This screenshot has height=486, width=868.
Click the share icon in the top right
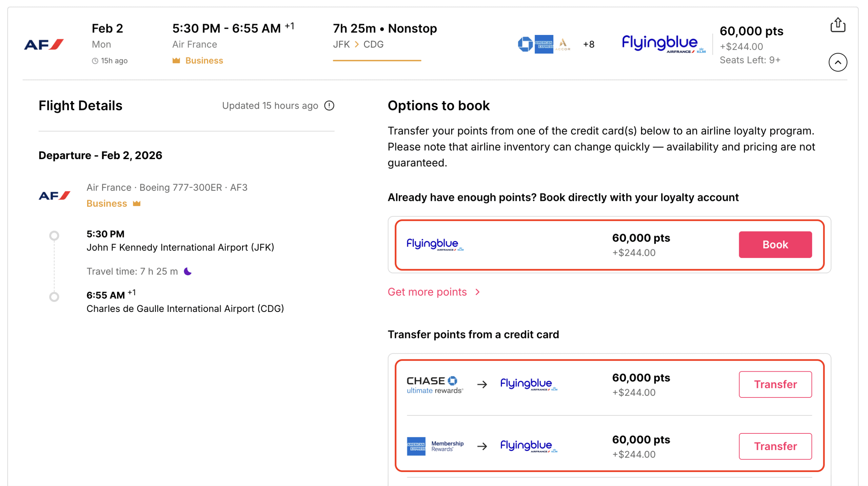pyautogui.click(x=839, y=25)
